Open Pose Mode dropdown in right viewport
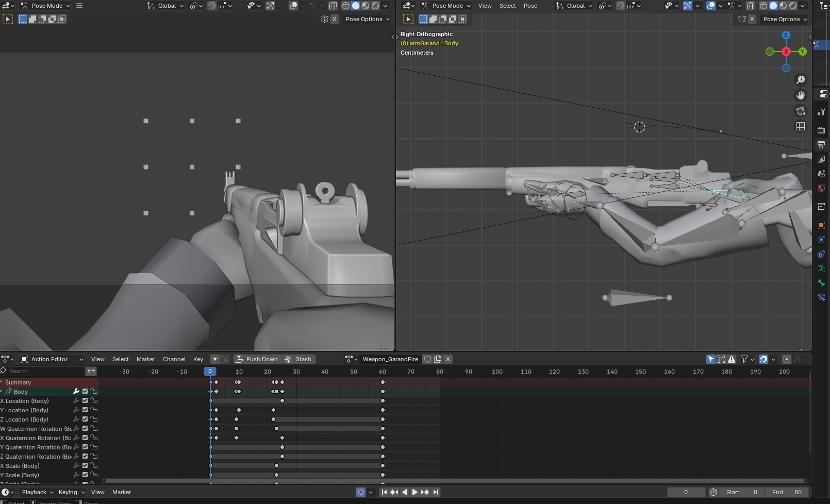 [x=446, y=6]
